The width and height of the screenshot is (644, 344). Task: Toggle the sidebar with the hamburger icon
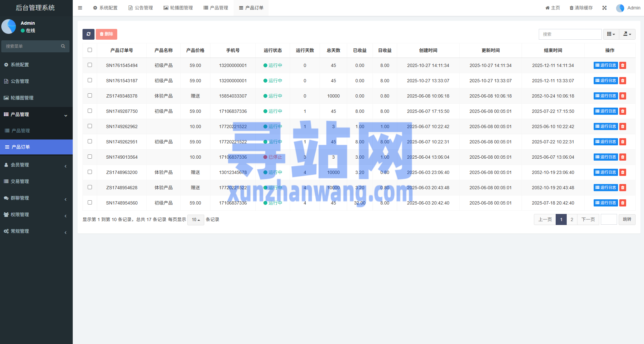(x=80, y=8)
